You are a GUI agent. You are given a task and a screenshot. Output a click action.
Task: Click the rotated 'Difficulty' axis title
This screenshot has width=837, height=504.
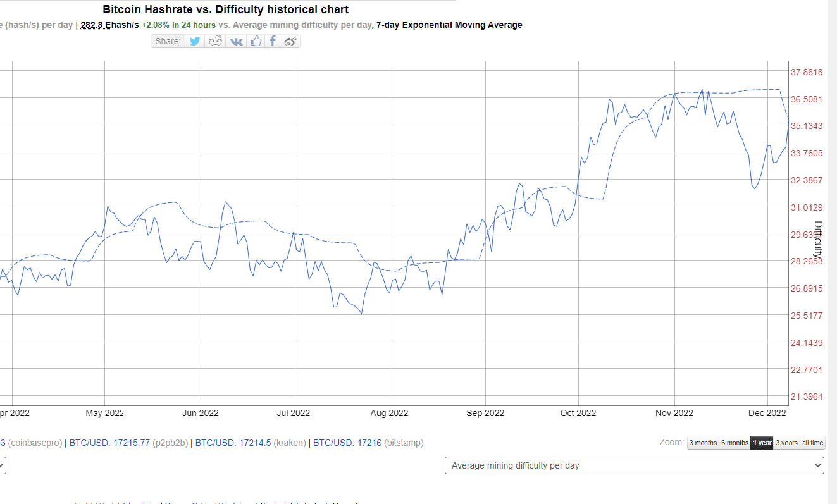[x=817, y=239]
